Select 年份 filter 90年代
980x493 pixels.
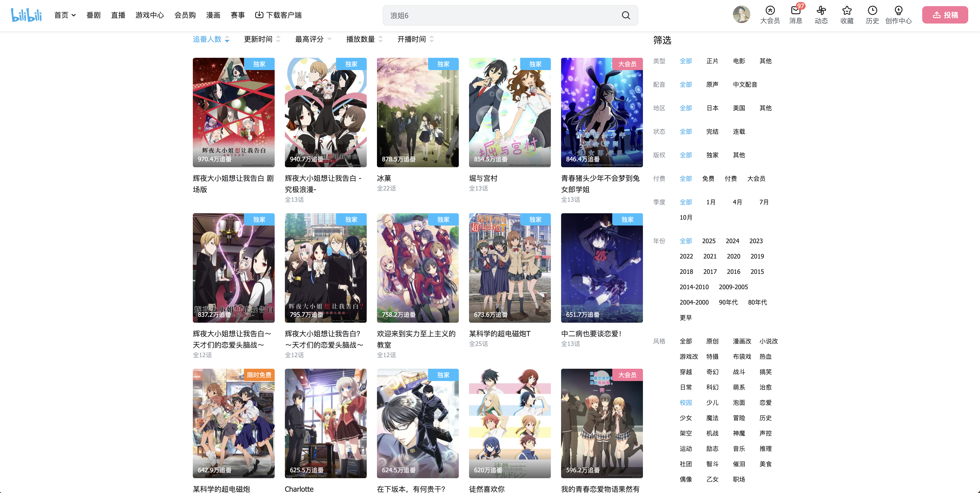click(728, 302)
